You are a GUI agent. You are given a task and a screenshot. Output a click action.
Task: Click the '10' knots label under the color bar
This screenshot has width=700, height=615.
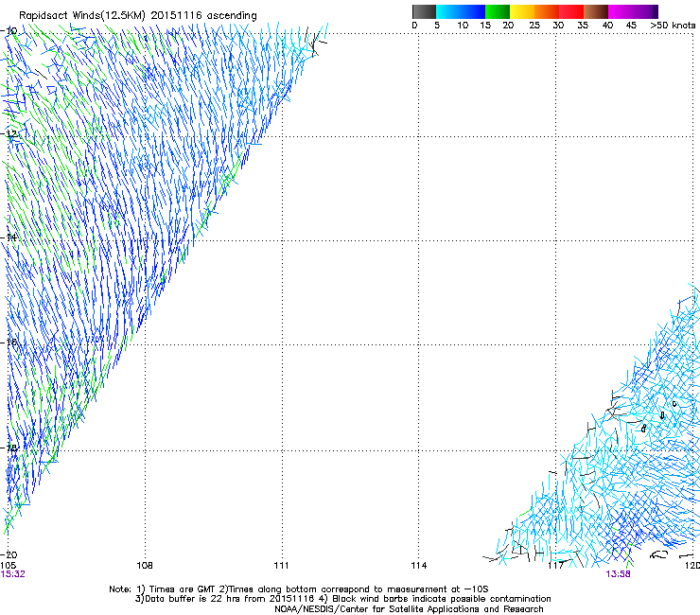point(463,26)
